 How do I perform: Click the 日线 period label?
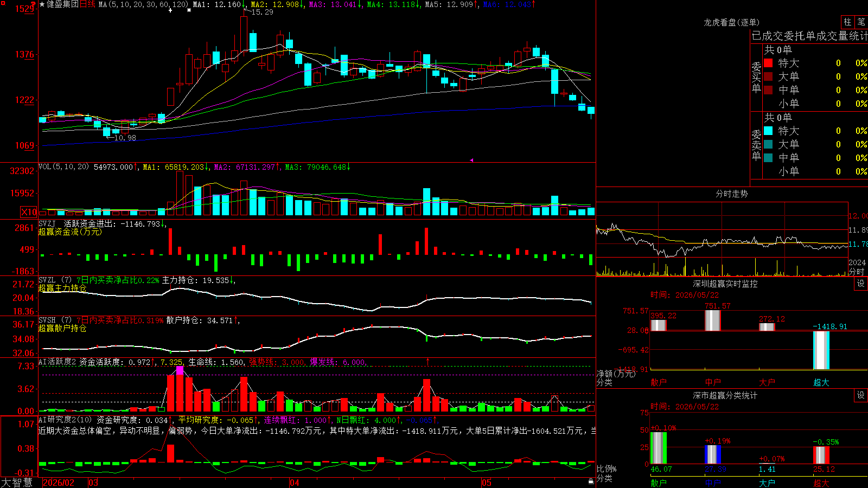(87, 4)
